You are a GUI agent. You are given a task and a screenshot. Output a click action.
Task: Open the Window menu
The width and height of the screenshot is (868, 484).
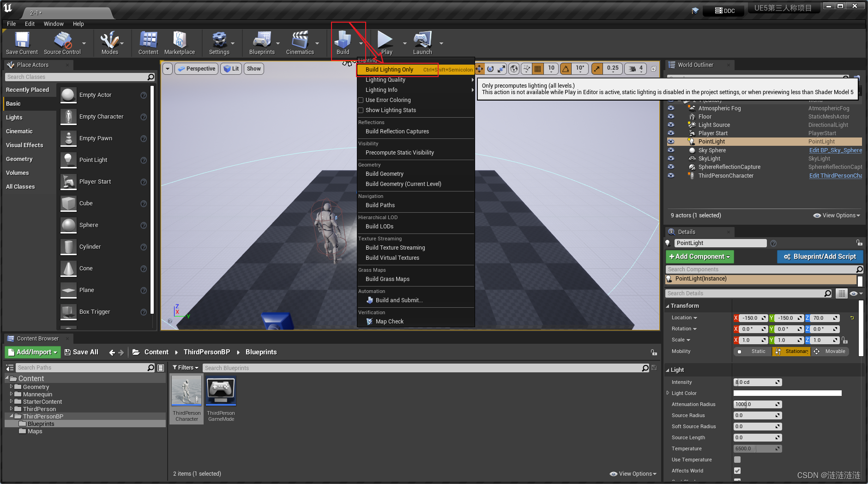[x=54, y=24]
